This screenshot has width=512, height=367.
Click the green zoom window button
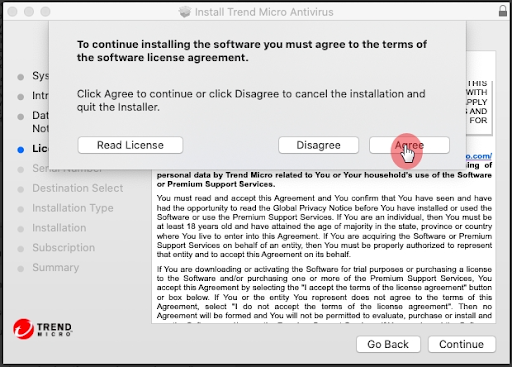(45, 12)
